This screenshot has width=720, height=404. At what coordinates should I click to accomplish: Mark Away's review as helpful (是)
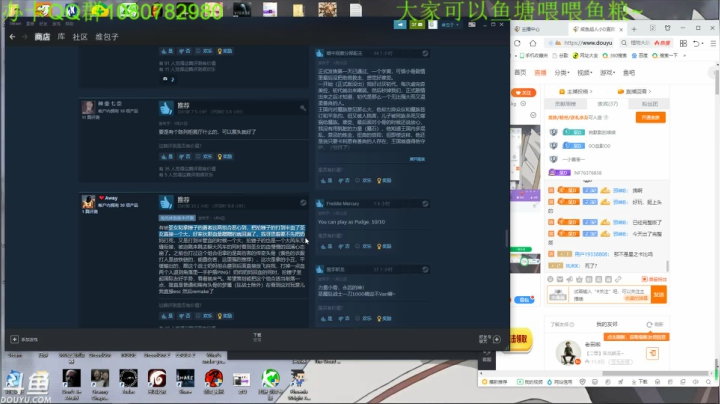coord(167,316)
